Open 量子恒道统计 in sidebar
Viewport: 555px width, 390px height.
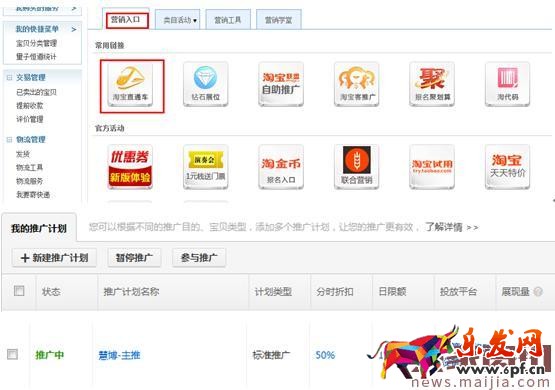pos(36,57)
